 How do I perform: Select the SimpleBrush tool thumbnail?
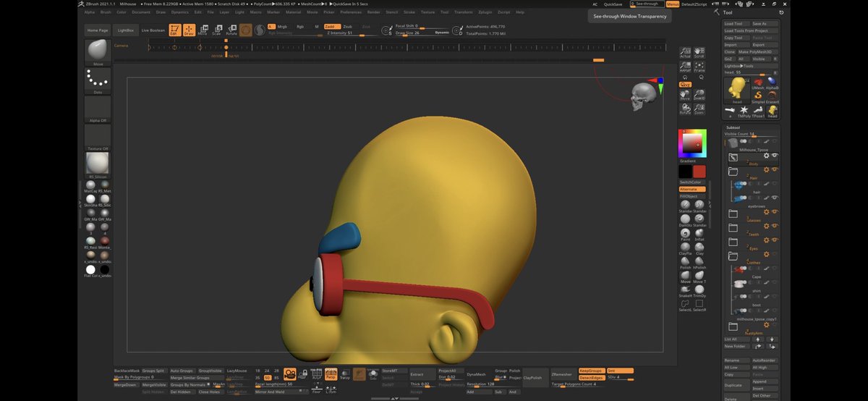pyautogui.click(x=758, y=96)
